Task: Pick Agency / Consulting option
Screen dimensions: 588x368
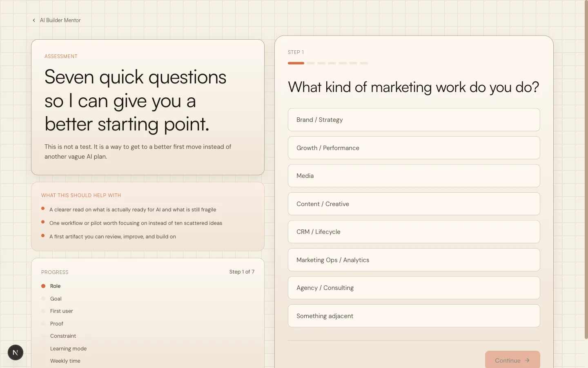Action: (414, 288)
